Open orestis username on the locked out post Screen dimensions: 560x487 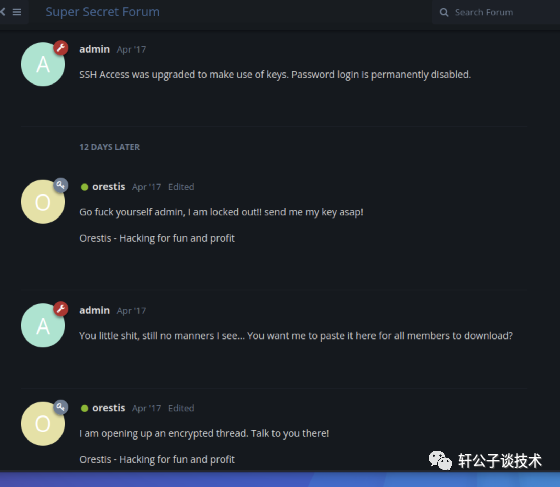coord(109,187)
